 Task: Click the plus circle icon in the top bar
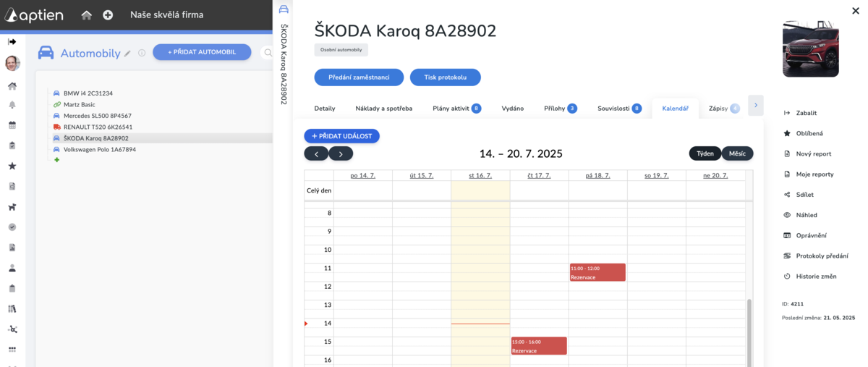coord(108,14)
